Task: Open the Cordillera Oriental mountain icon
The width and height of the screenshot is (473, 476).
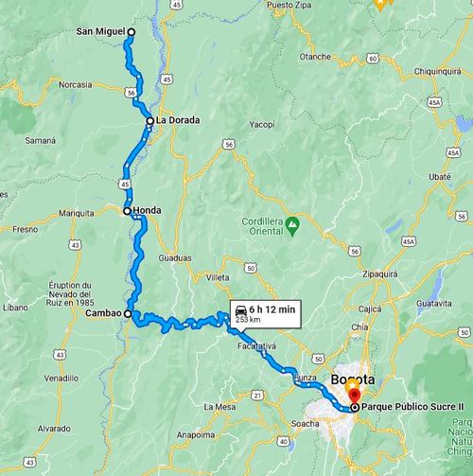Action: [292, 226]
